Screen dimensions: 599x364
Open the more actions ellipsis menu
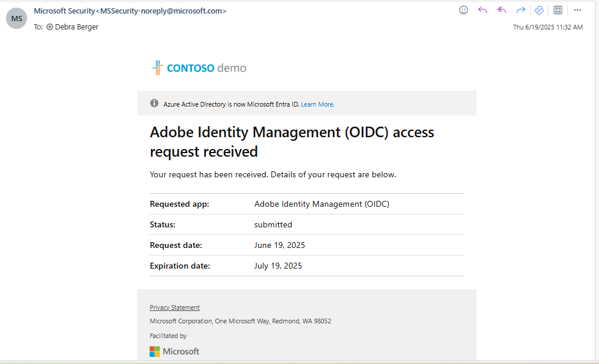577,11
